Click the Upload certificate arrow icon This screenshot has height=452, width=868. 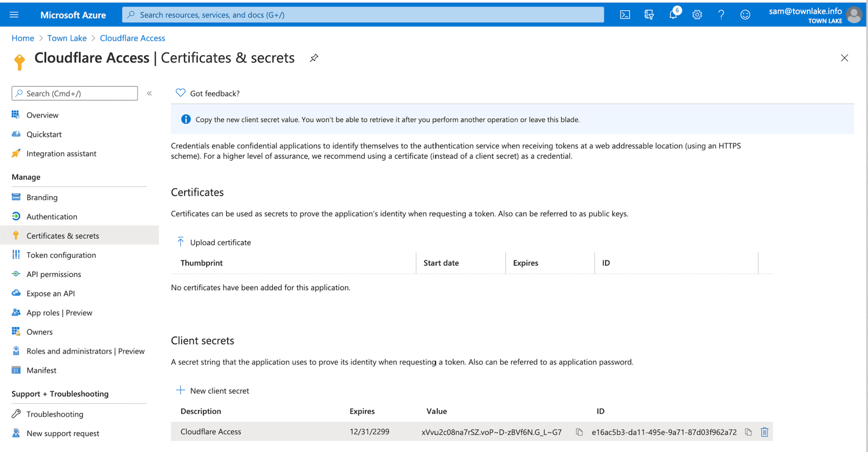180,242
